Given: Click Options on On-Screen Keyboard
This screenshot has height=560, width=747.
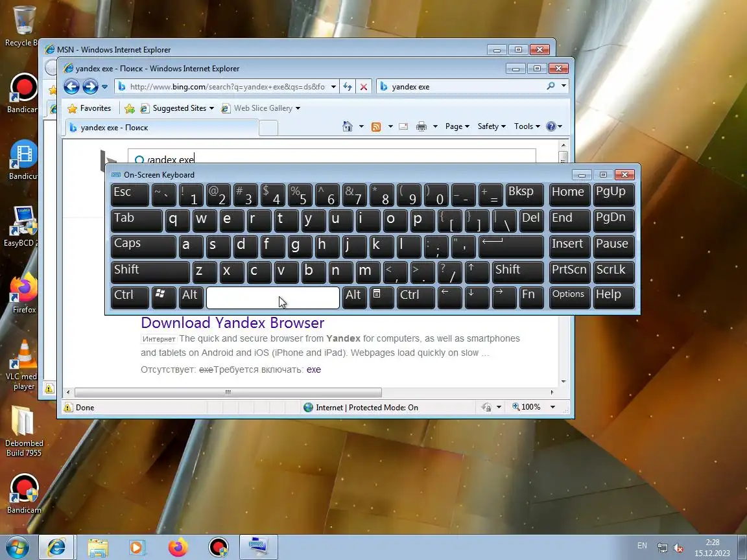Looking at the screenshot, I should click(x=569, y=297).
